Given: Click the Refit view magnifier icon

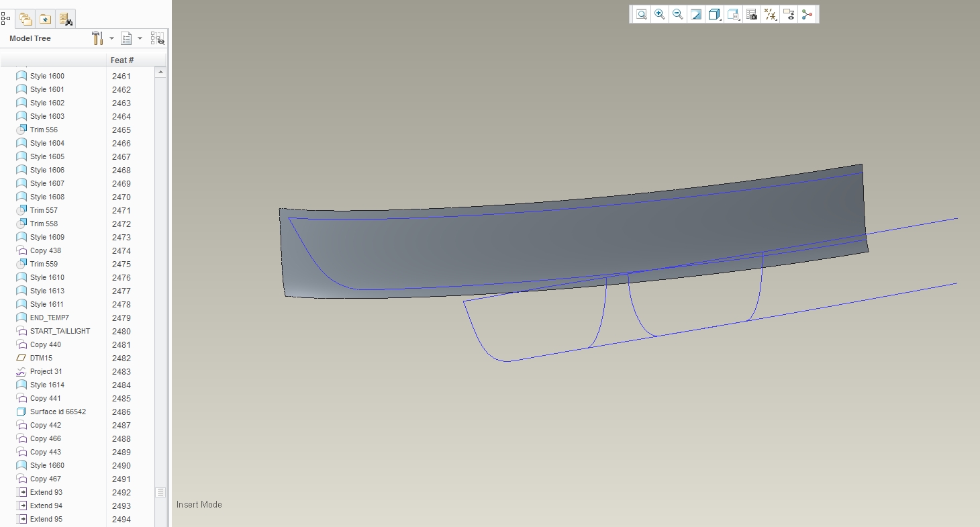Looking at the screenshot, I should click(x=642, y=15).
